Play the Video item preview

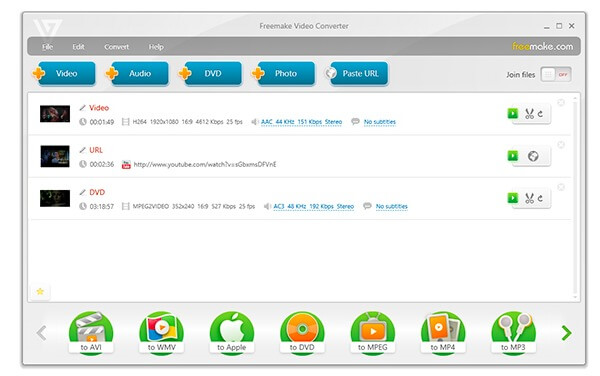coord(513,113)
